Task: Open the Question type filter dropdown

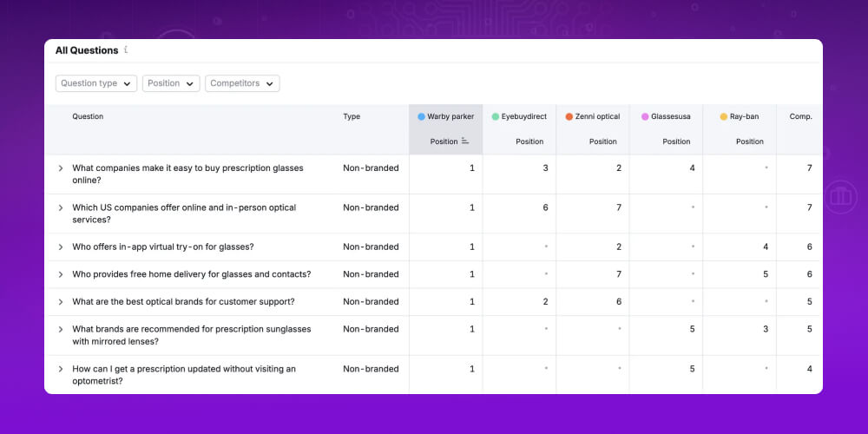Action: coord(96,83)
